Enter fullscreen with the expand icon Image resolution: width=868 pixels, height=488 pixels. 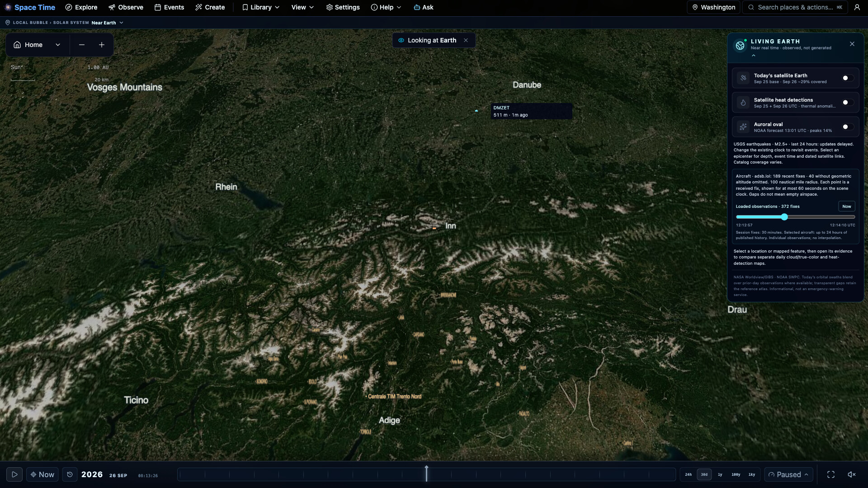click(831, 474)
